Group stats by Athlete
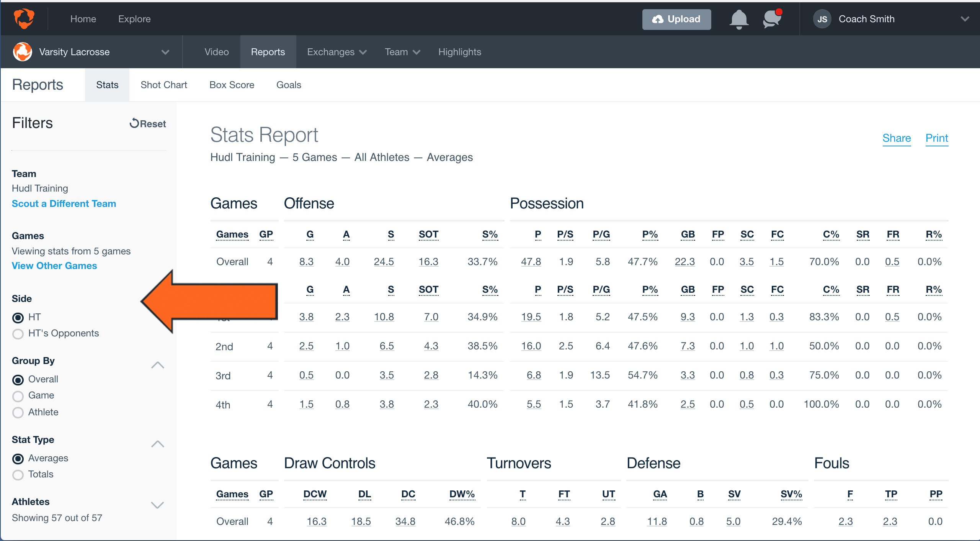This screenshot has height=541, width=980. (18, 413)
